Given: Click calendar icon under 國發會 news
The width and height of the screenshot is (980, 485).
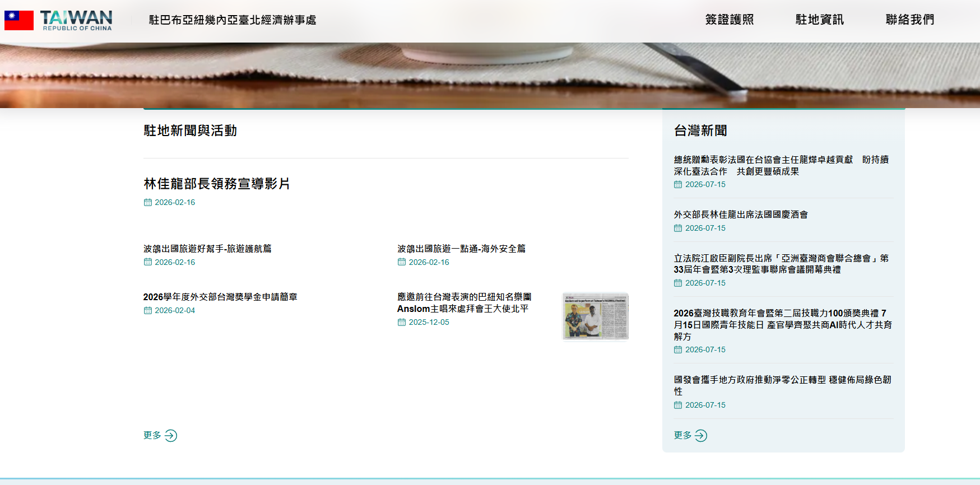Looking at the screenshot, I should click(678, 405).
